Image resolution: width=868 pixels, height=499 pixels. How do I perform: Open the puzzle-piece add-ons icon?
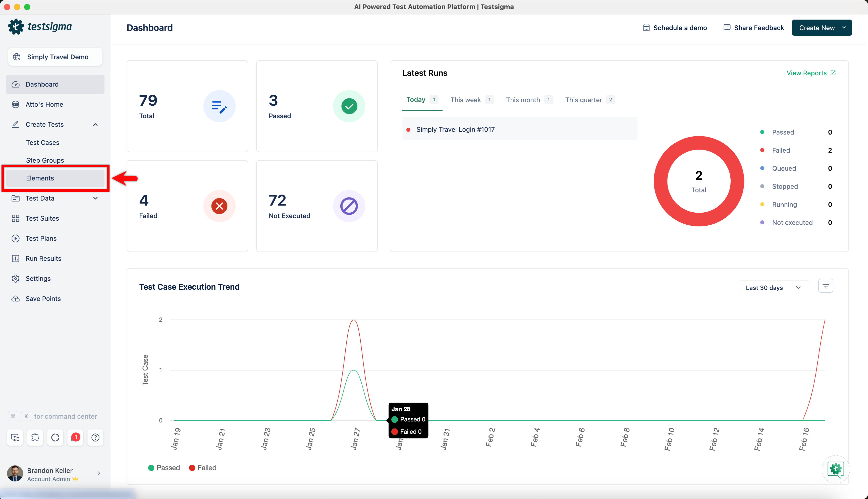(35, 437)
